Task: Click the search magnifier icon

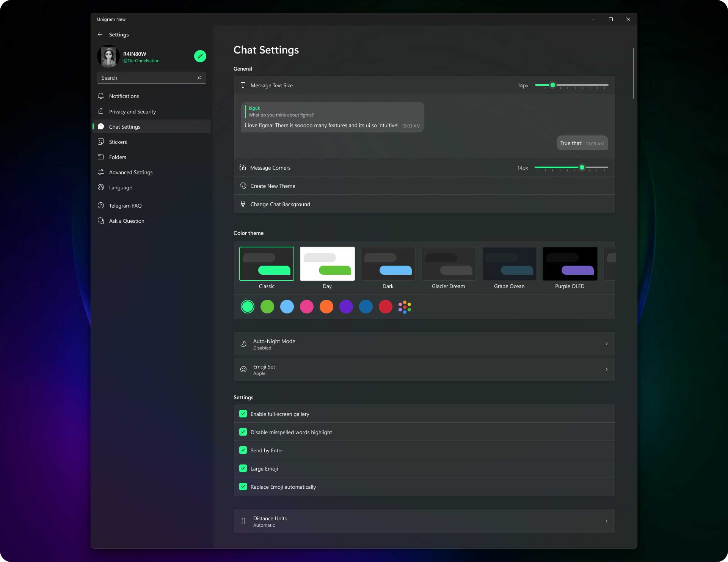Action: [x=199, y=78]
